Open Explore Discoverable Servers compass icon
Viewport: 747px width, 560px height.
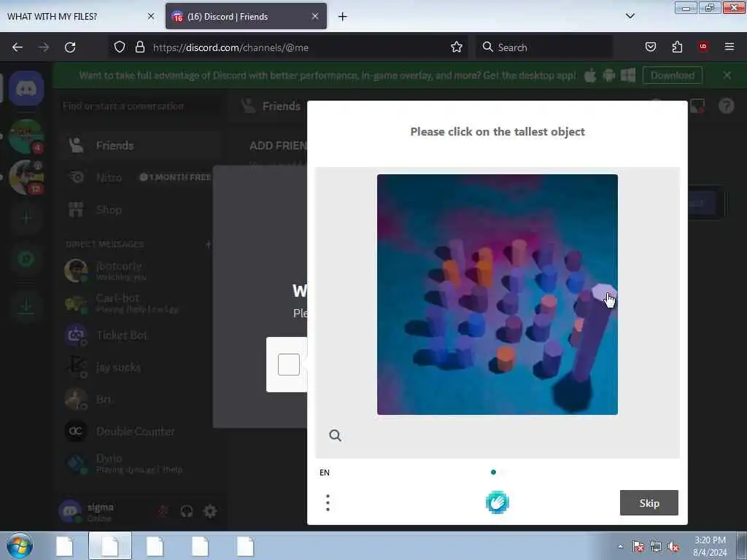(x=26, y=259)
